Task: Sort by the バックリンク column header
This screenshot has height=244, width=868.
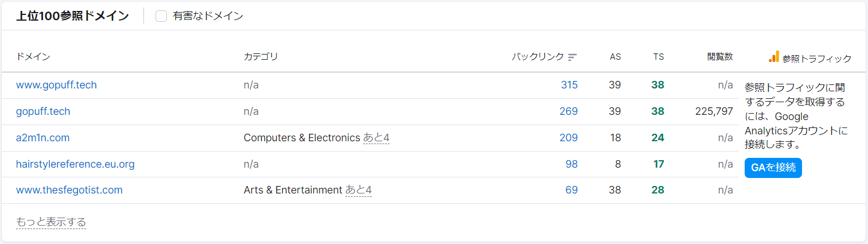Action: coord(538,57)
